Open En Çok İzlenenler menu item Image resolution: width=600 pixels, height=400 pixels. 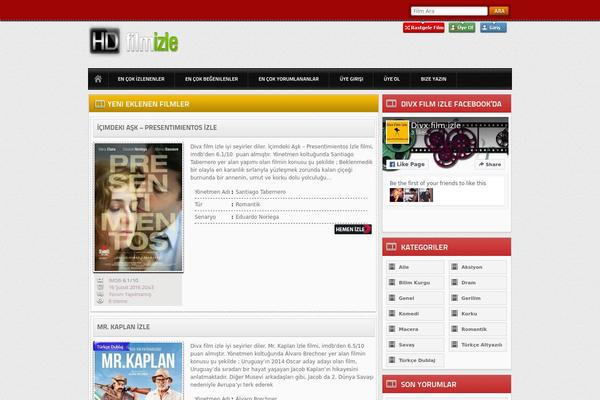click(141, 79)
